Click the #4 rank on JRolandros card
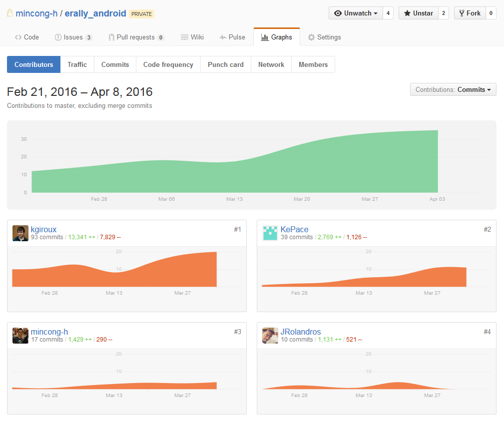The width and height of the screenshot is (504, 422). pos(488,332)
